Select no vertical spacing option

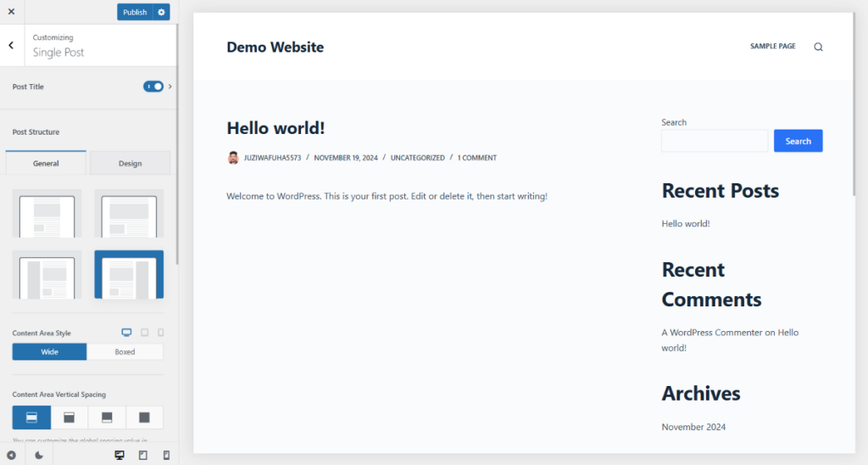click(x=144, y=417)
